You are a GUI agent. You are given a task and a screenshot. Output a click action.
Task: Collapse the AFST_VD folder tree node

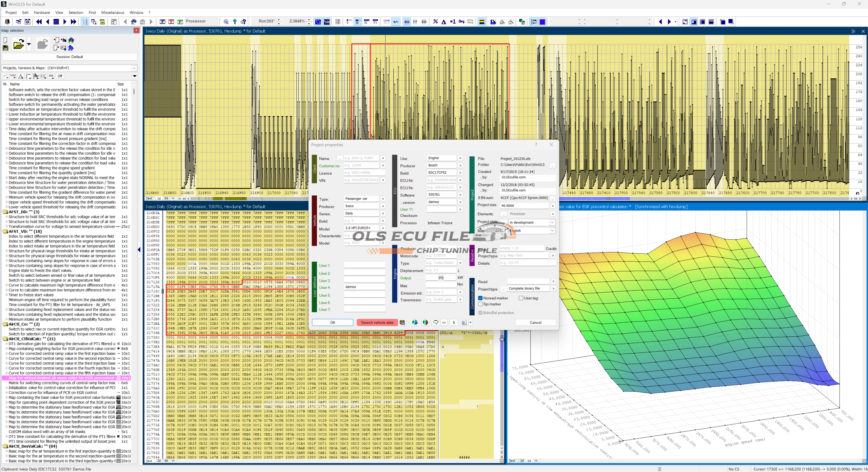pyautogui.click(x=5, y=231)
